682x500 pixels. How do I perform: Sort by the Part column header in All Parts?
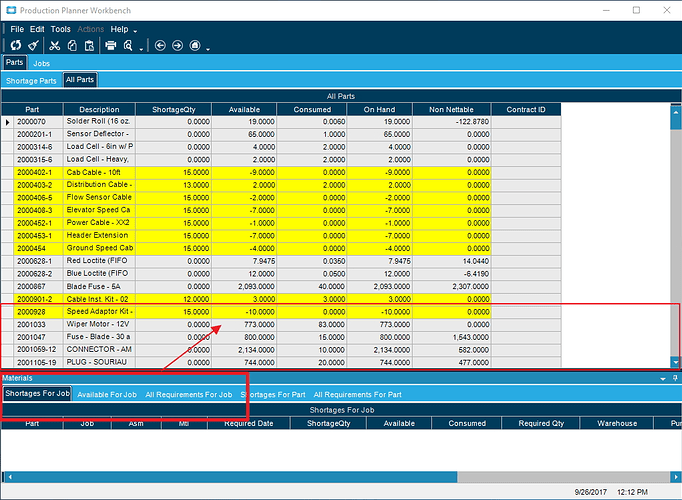[32, 110]
